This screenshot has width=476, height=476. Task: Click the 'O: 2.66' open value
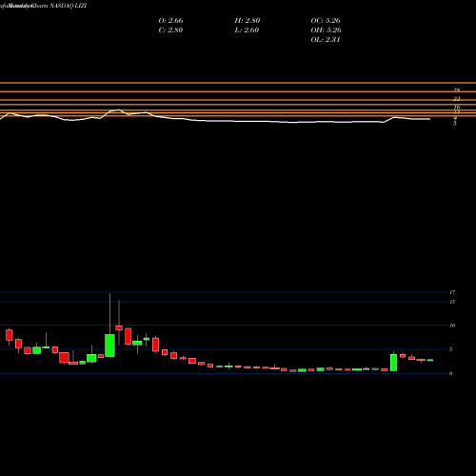(x=170, y=21)
